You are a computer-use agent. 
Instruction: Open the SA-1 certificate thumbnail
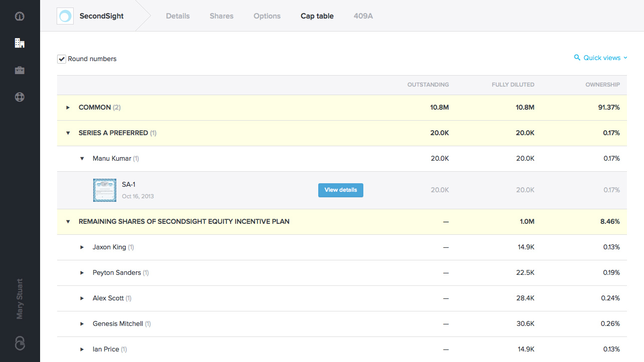(105, 190)
